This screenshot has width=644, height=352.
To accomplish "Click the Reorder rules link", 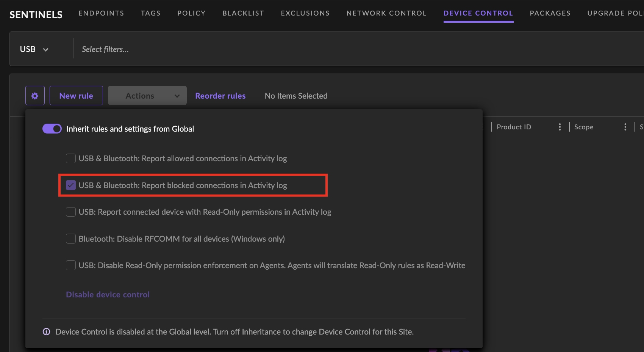I will tap(220, 96).
